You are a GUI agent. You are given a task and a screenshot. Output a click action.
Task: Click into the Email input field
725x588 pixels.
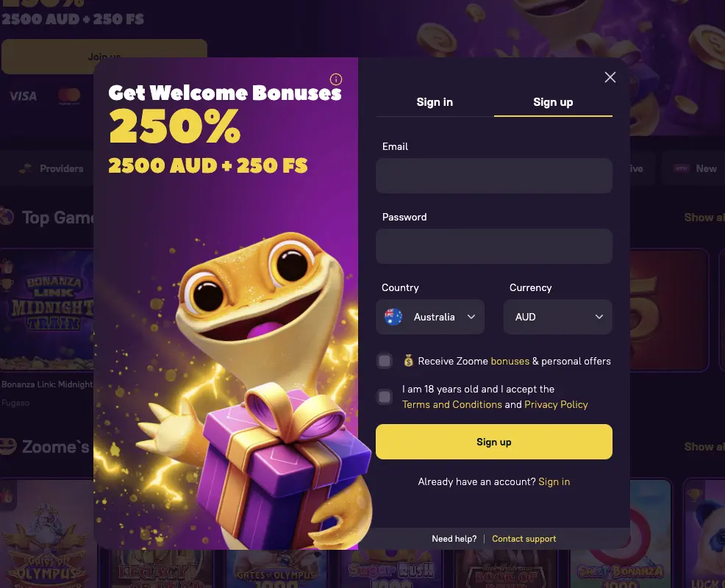494,176
